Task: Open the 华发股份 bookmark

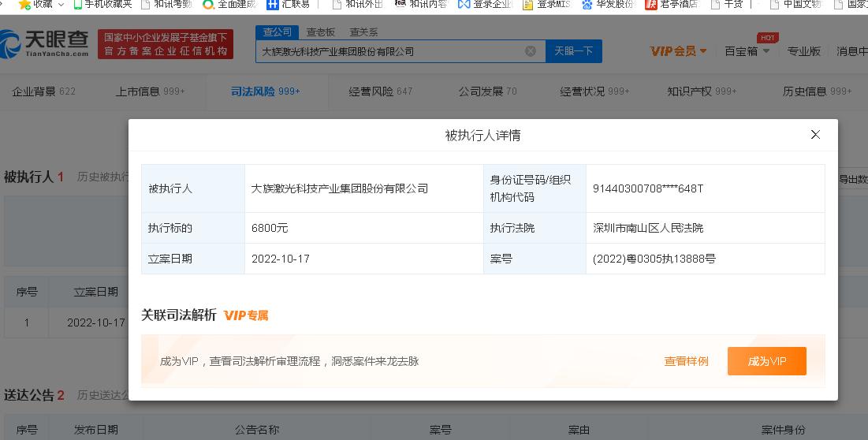Action: click(x=609, y=5)
